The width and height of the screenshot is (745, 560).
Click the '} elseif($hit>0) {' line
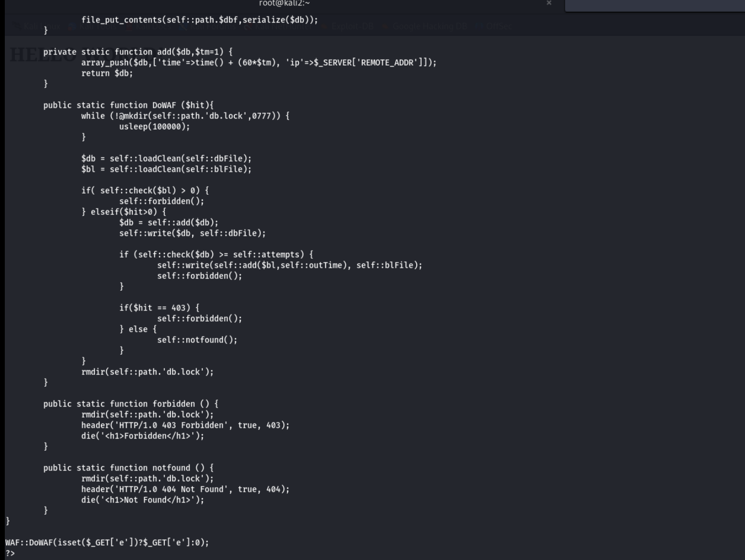point(123,212)
